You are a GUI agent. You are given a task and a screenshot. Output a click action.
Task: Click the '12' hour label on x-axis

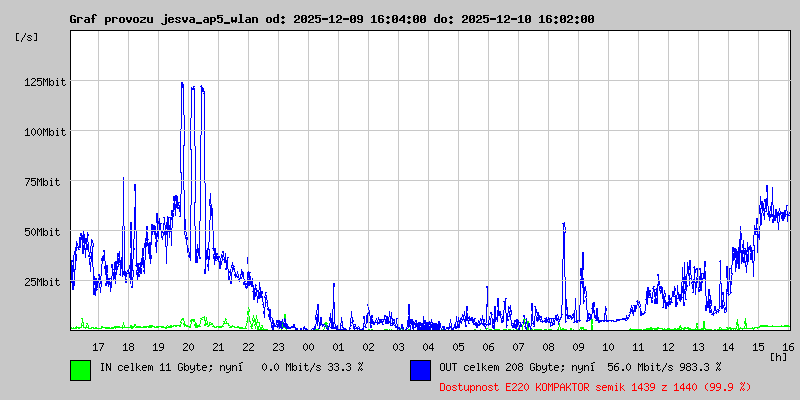[668, 347]
